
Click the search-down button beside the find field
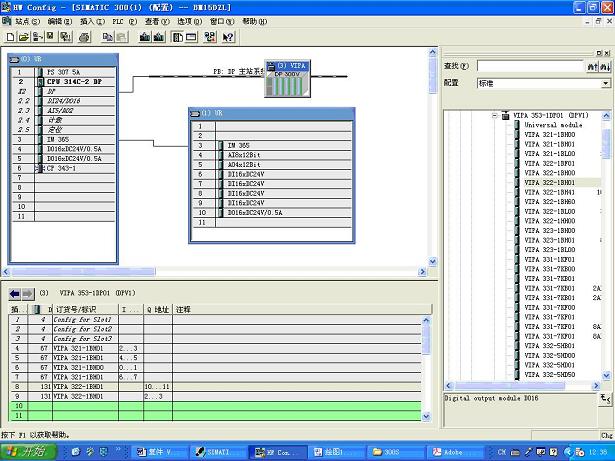(x=605, y=66)
